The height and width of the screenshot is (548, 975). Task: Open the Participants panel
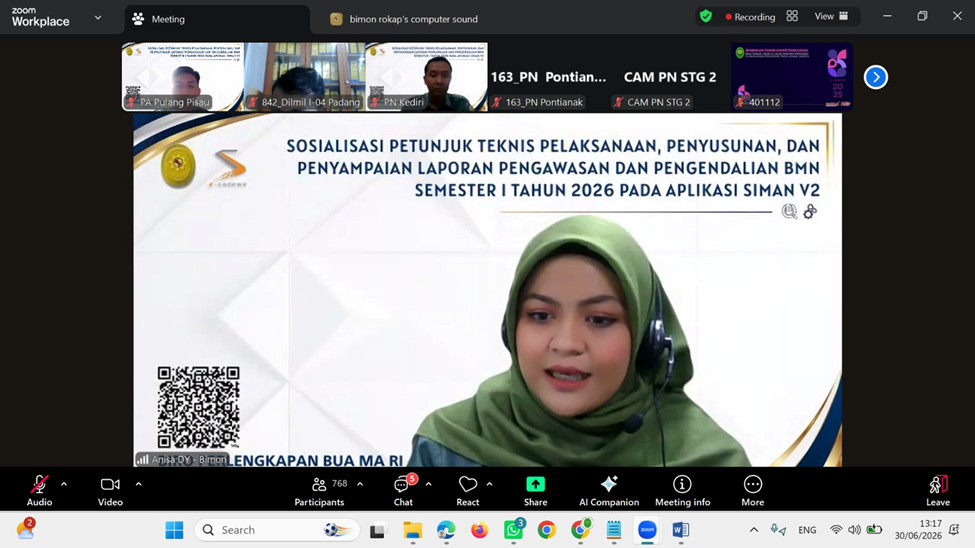(320, 490)
